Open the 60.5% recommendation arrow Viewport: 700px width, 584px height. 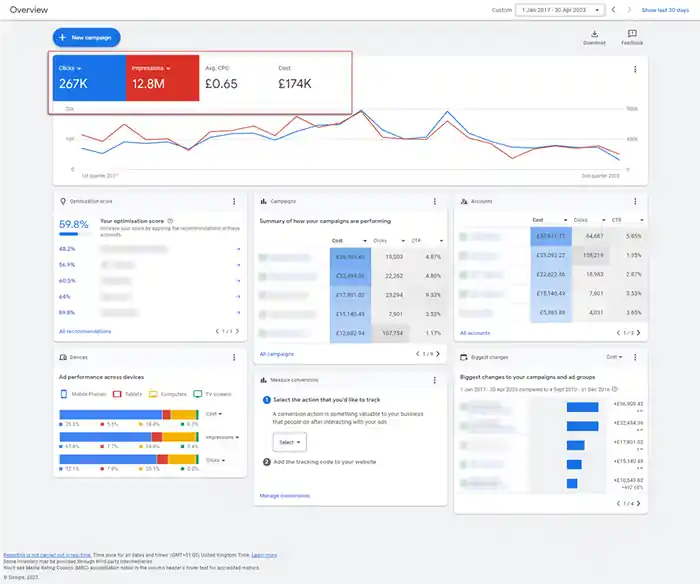click(238, 281)
